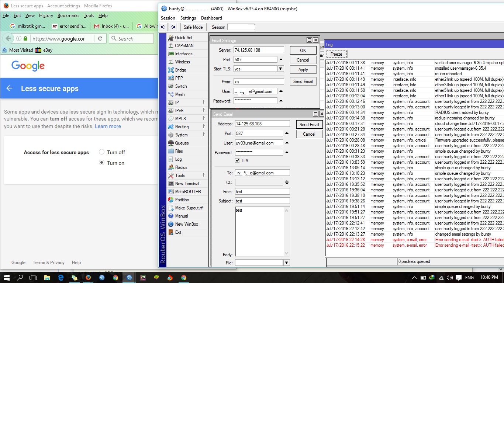Click Body scrollbar in Send Email

coord(287,232)
